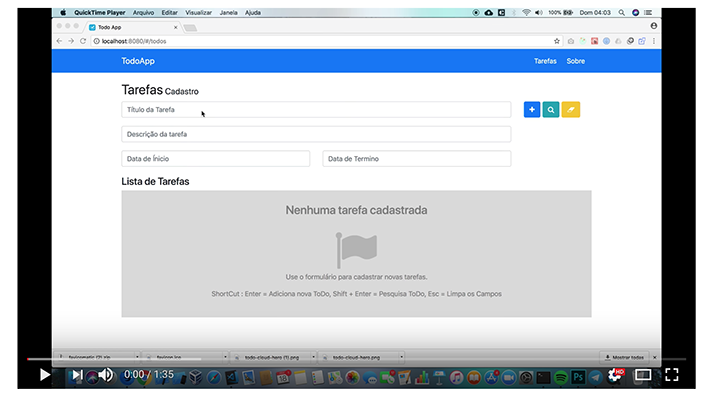The height and width of the screenshot is (400, 710).
Task: Click the Nenhuma tarefa cadastrada message
Action: [x=356, y=210]
